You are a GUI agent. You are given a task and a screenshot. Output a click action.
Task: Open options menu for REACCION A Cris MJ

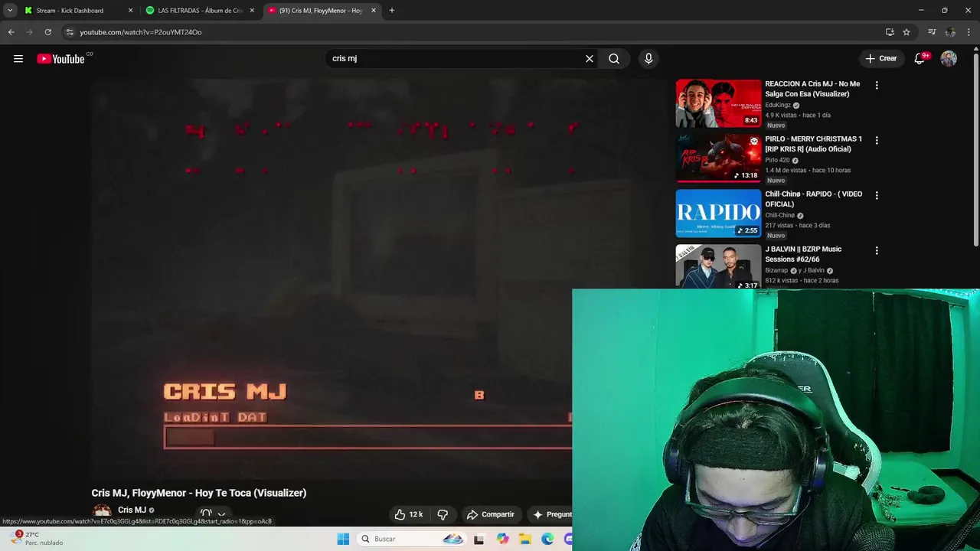tap(877, 85)
